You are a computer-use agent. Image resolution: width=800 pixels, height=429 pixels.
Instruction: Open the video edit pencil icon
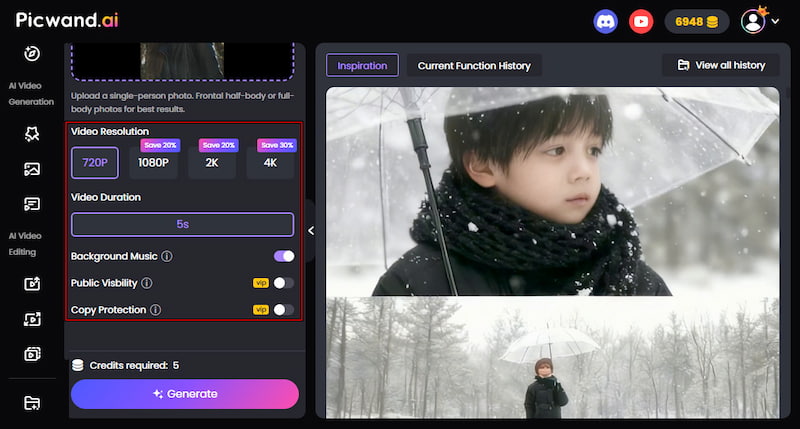tap(32, 284)
